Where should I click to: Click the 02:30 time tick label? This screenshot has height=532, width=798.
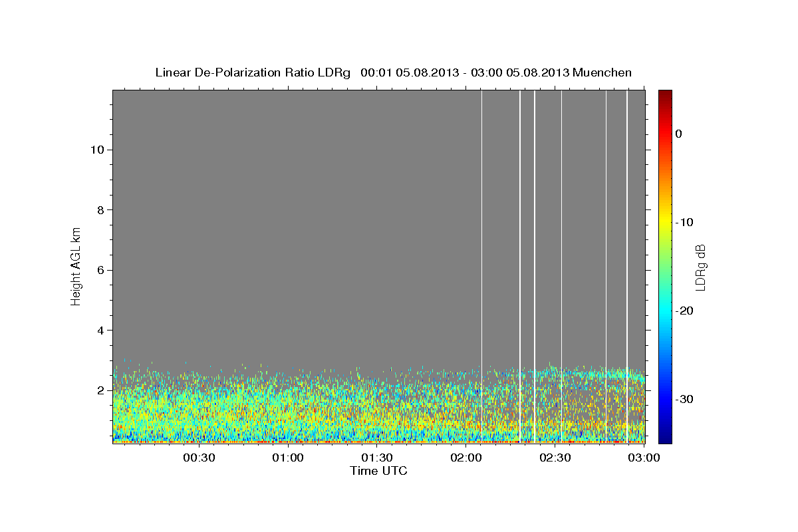click(x=555, y=458)
